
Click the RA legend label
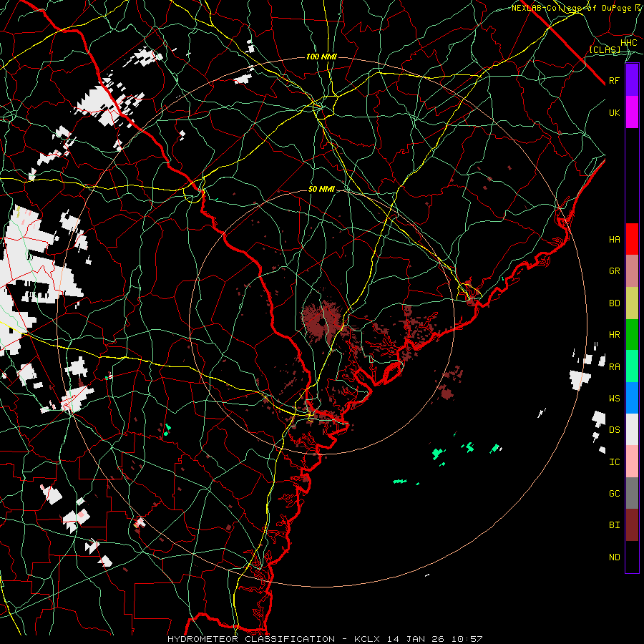pyautogui.click(x=614, y=367)
